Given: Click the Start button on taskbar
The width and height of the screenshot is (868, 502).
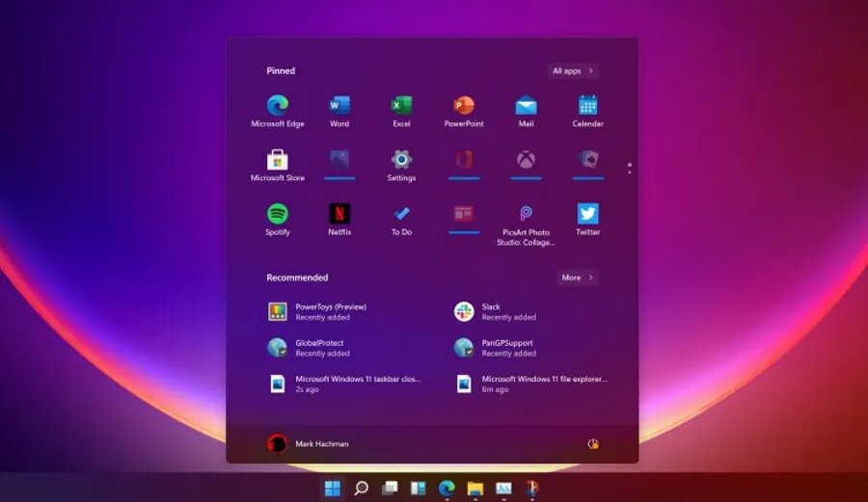Looking at the screenshot, I should (x=332, y=489).
